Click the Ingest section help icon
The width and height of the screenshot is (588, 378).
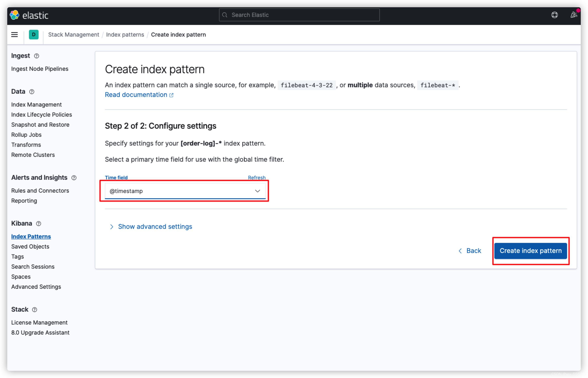pyautogui.click(x=37, y=56)
